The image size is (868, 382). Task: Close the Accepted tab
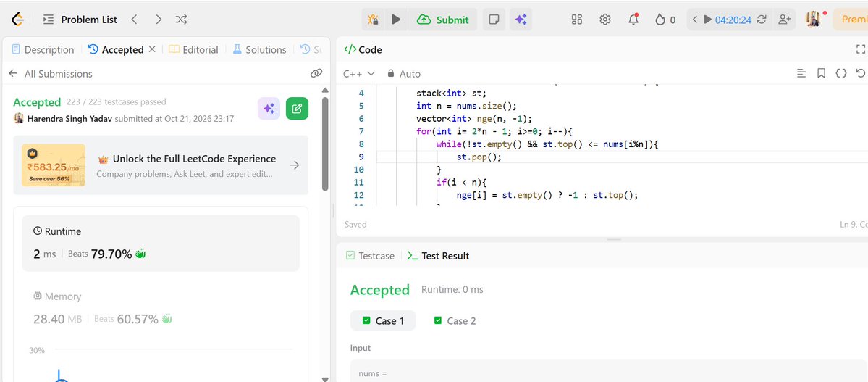pos(152,49)
